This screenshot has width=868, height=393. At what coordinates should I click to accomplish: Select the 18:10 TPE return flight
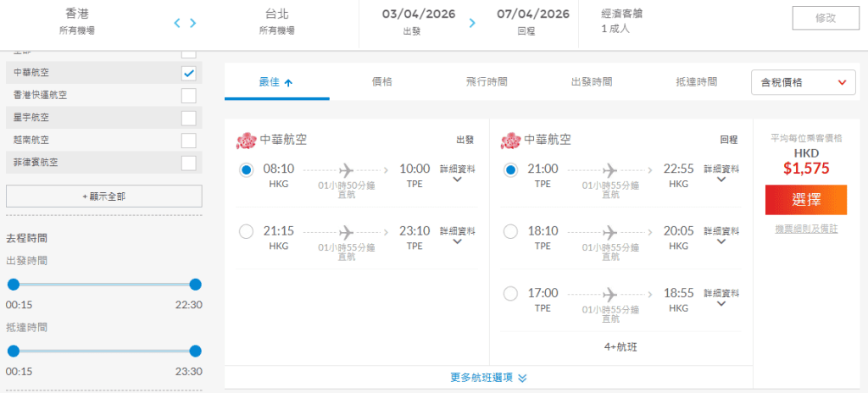click(x=510, y=231)
